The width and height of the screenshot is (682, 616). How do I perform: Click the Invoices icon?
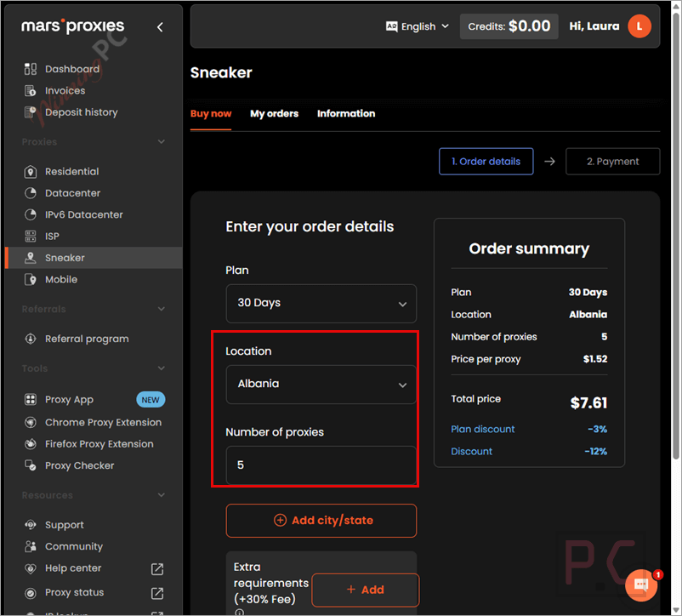click(x=31, y=90)
